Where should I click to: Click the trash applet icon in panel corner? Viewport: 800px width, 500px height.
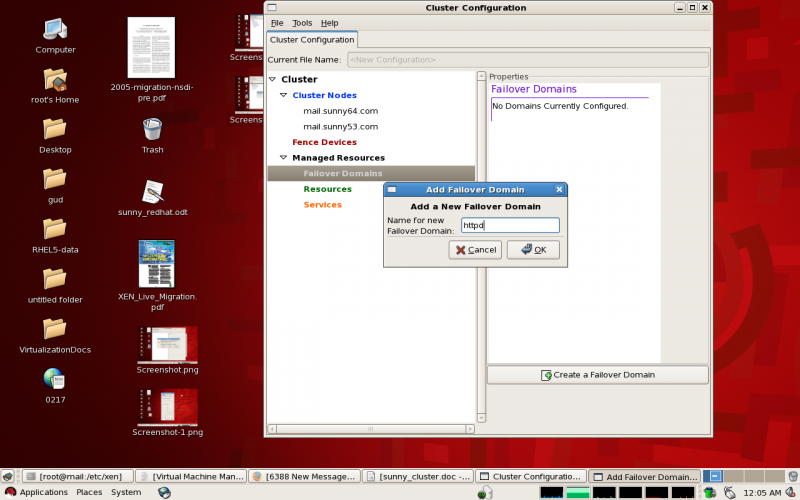pyautogui.click(x=793, y=477)
